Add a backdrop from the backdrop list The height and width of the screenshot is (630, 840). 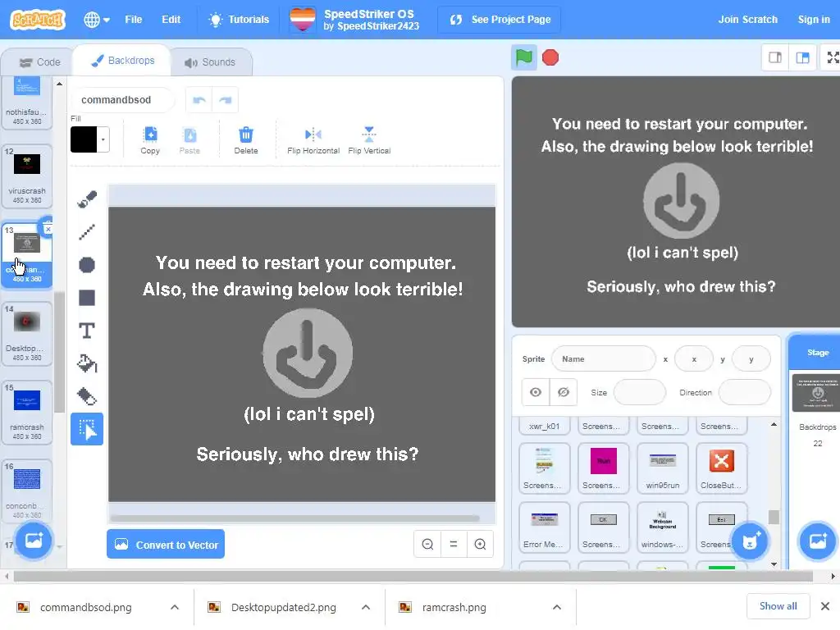pos(33,541)
